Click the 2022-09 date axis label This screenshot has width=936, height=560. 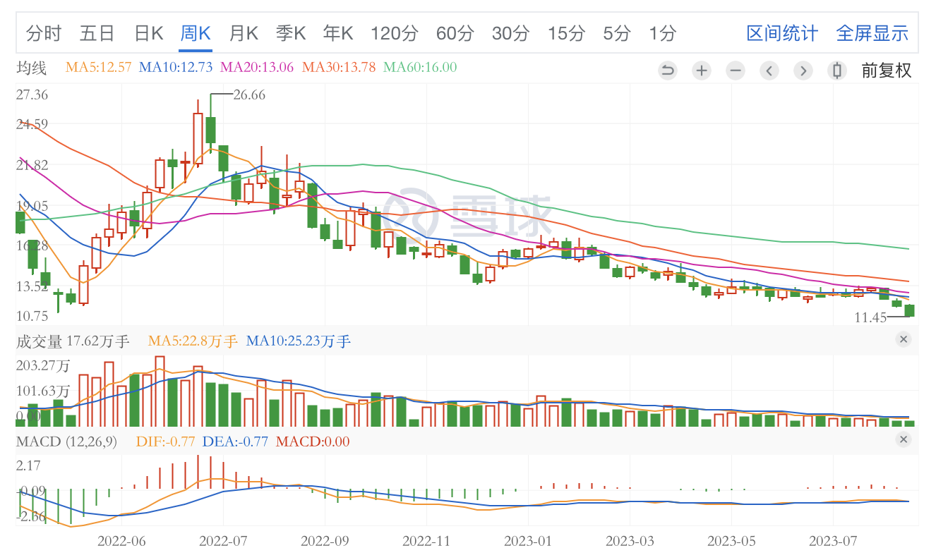point(325,541)
